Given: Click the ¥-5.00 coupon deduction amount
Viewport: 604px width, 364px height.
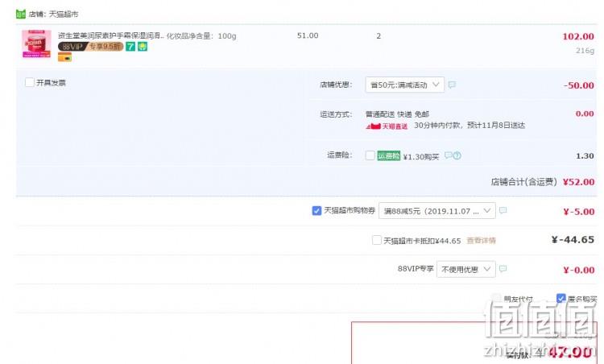Looking at the screenshot, I should tap(578, 212).
